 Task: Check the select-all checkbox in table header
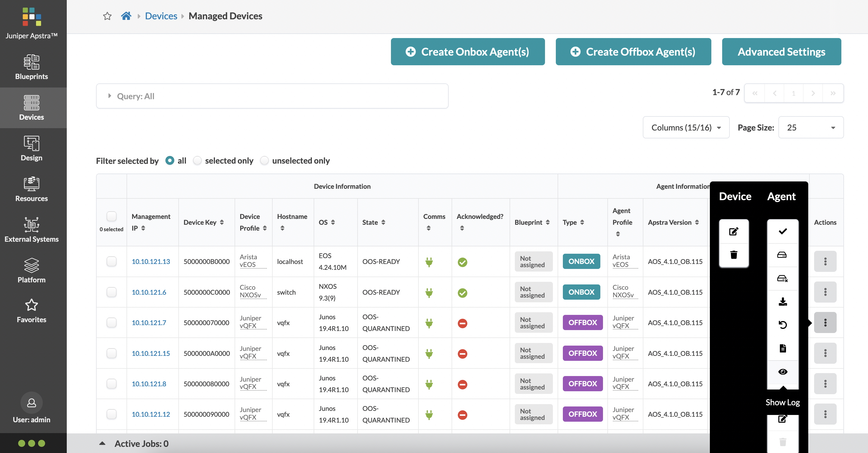tap(111, 216)
